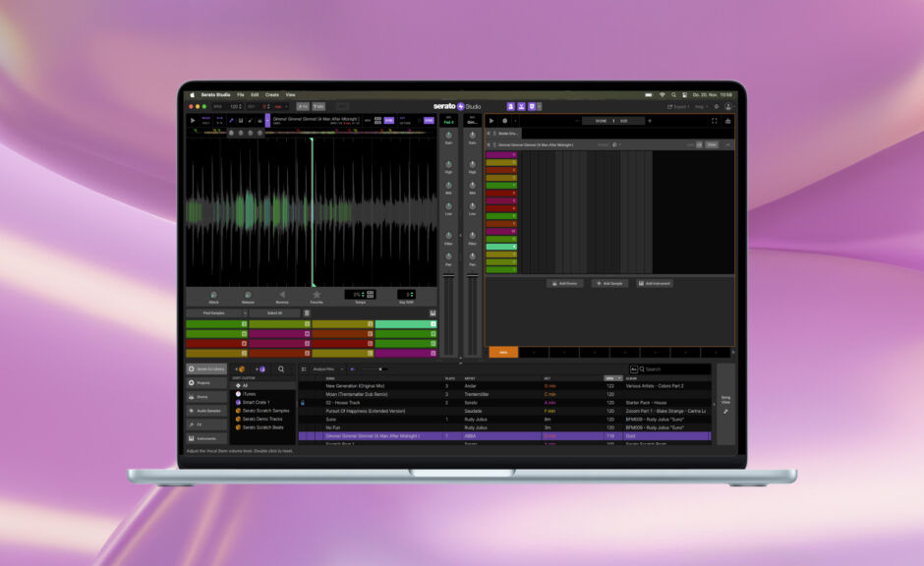Increase the Tempo with its stepper control
The image size is (924, 566).
point(363,291)
